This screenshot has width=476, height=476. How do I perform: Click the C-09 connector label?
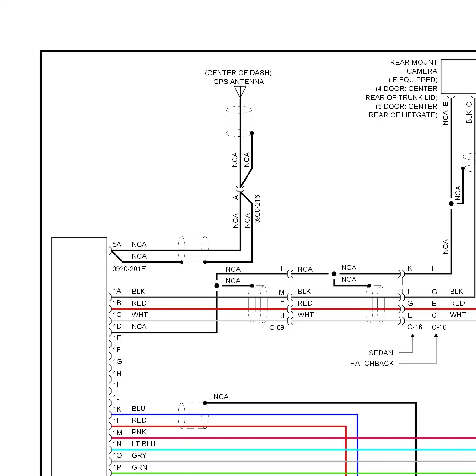pos(277,327)
